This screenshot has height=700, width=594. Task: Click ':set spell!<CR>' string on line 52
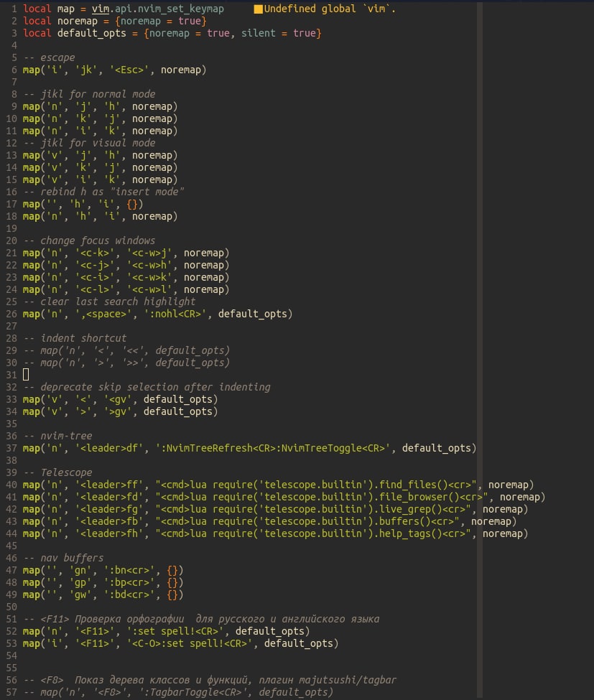[x=175, y=631]
